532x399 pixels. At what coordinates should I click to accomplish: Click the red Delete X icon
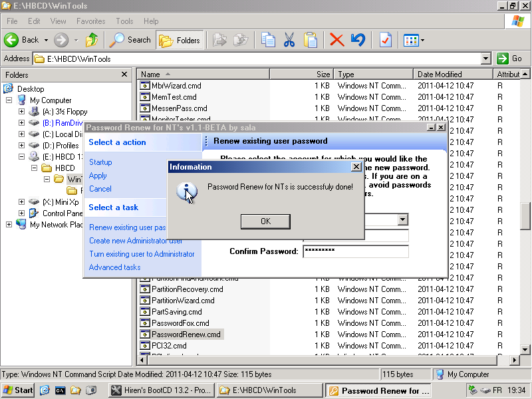coord(337,40)
